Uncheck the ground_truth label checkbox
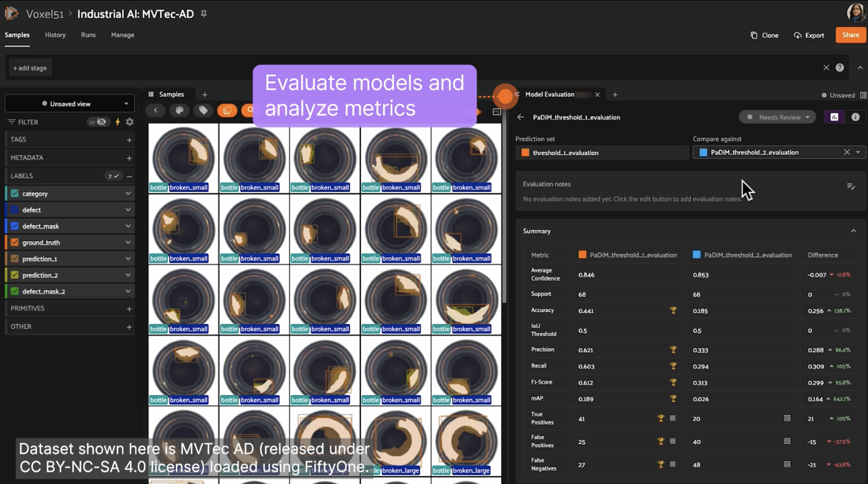This screenshot has width=868, height=484. coord(15,242)
